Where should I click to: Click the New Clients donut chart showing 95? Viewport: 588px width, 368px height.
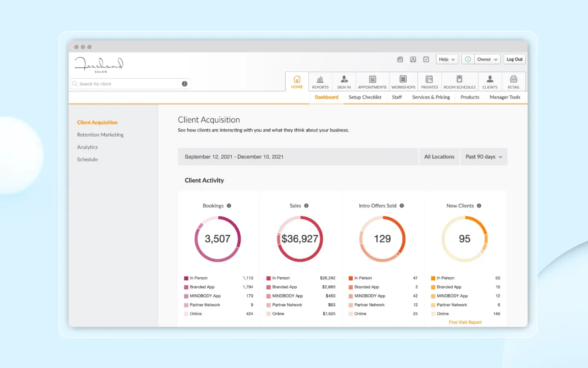pyautogui.click(x=464, y=239)
